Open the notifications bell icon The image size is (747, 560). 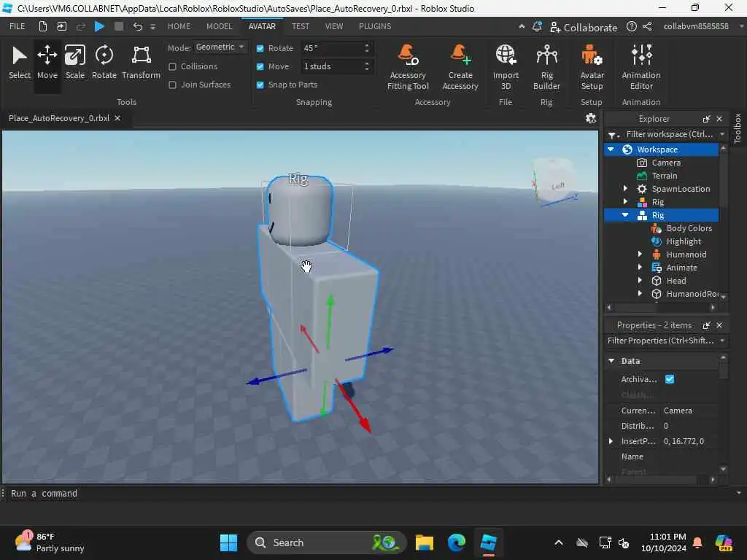tap(537, 27)
